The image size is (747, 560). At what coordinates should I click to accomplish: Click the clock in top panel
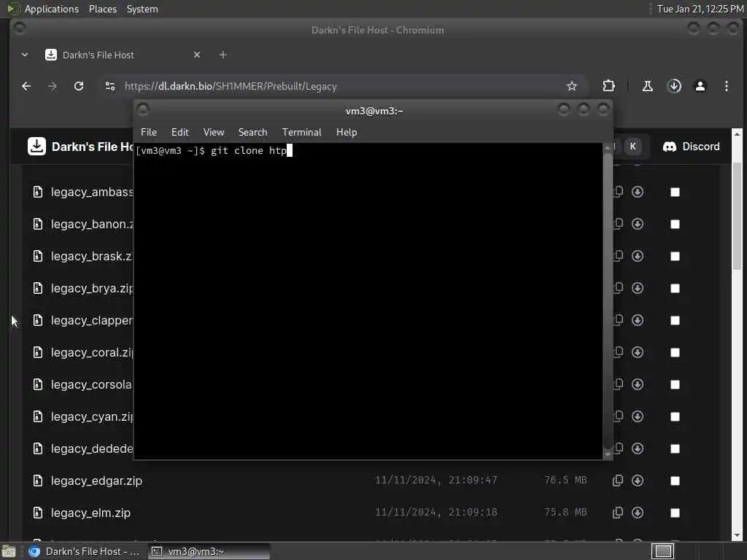pyautogui.click(x=700, y=9)
